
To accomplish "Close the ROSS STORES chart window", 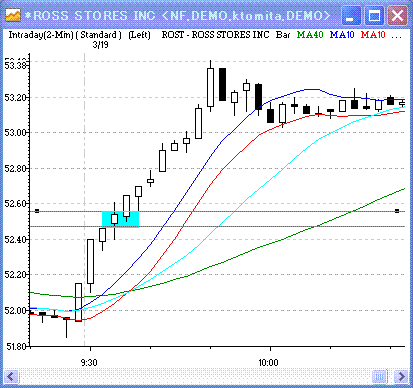I will tap(397, 16).
